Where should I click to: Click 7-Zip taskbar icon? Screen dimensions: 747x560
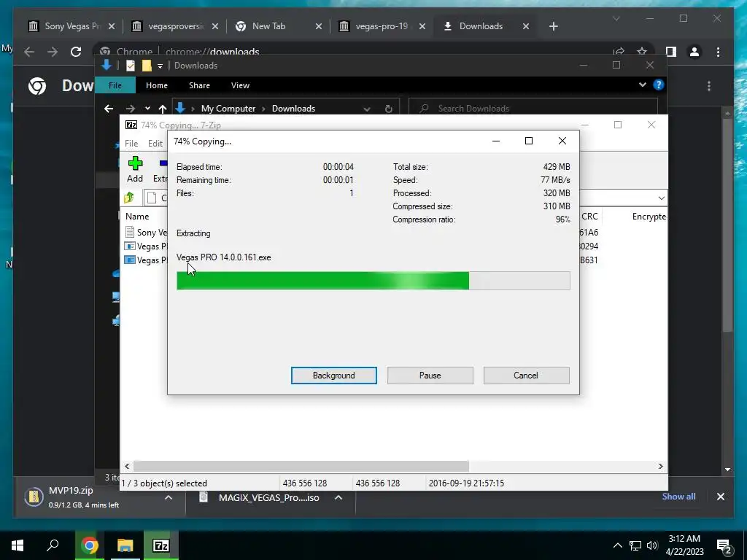click(161, 545)
